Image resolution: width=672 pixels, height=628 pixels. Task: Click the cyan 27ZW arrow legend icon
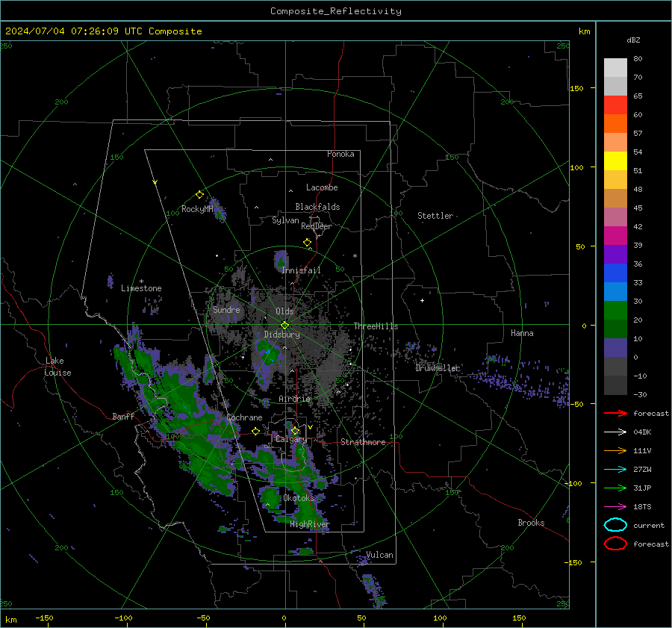click(x=615, y=470)
